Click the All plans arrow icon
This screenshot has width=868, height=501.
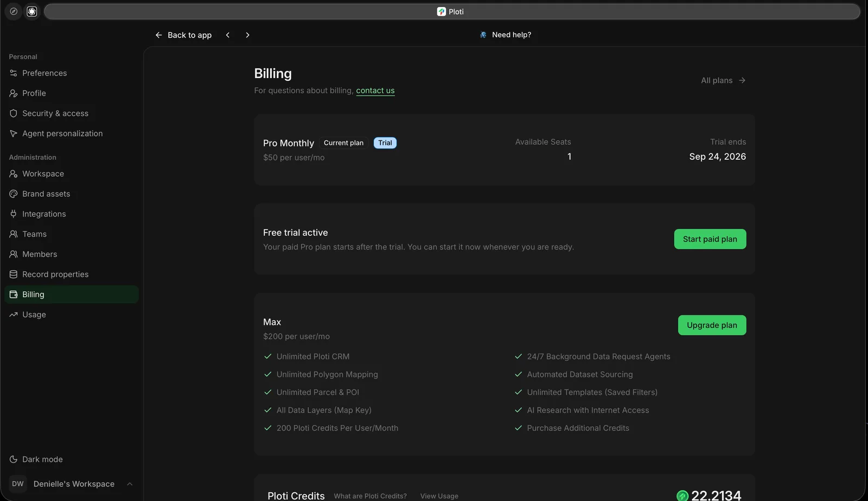click(x=742, y=80)
